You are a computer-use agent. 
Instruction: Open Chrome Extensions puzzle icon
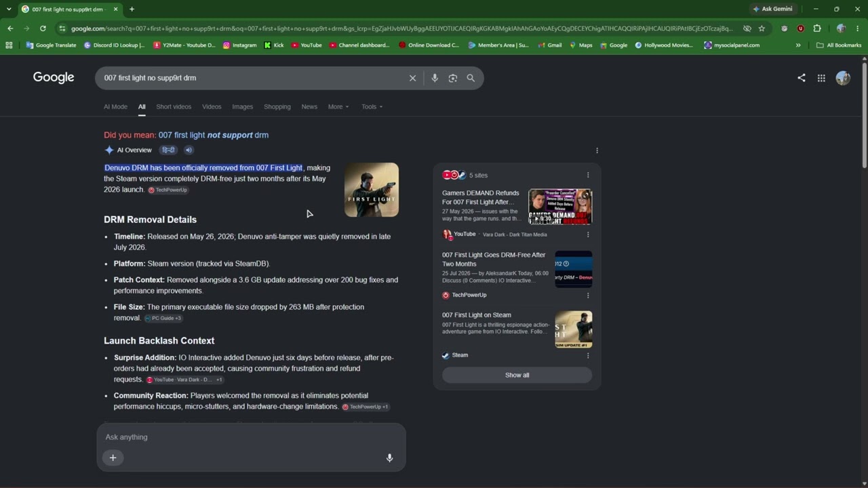(x=816, y=28)
